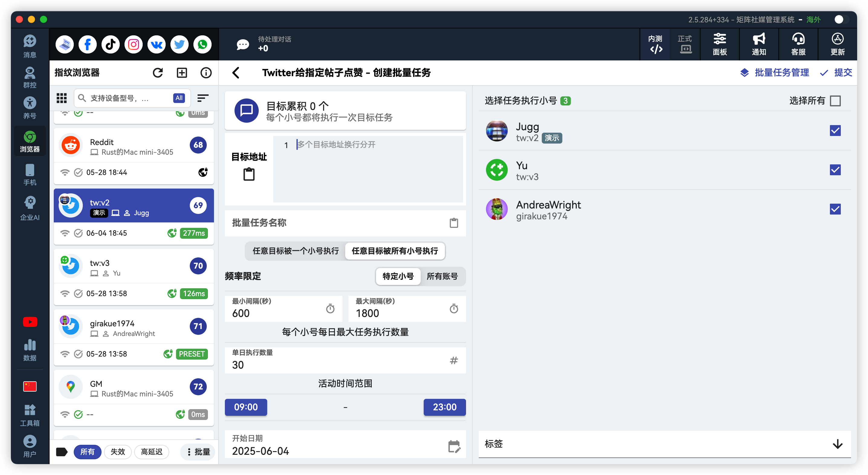Open the sort options icon

(x=202, y=98)
